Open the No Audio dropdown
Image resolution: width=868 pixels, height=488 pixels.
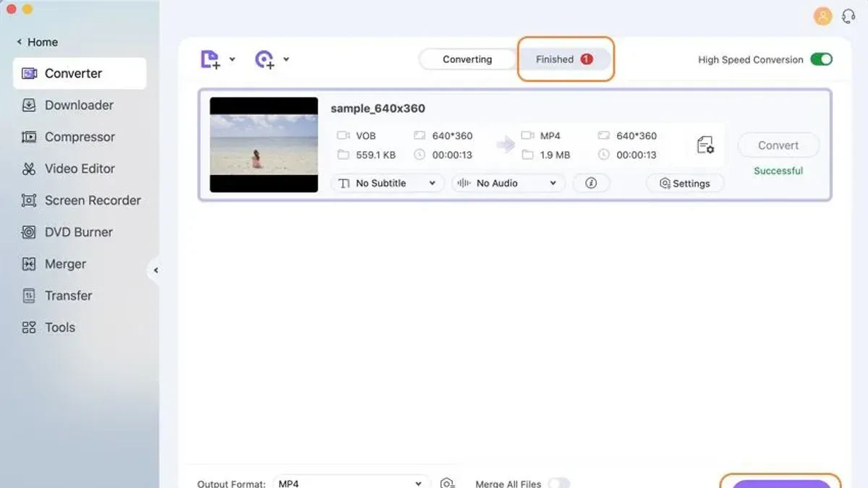[508, 183]
